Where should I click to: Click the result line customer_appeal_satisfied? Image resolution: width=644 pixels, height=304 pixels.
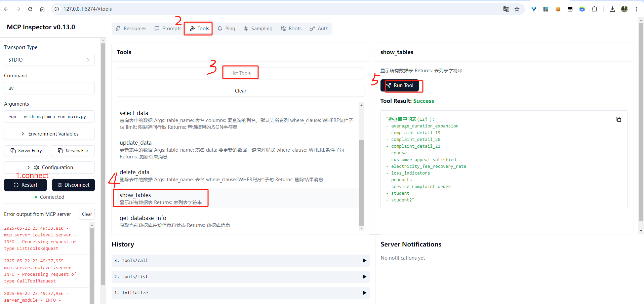point(424,160)
